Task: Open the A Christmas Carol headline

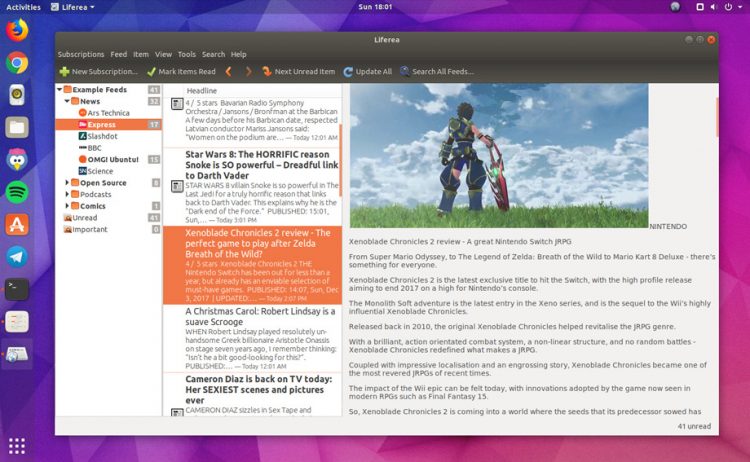Action: click(260, 317)
